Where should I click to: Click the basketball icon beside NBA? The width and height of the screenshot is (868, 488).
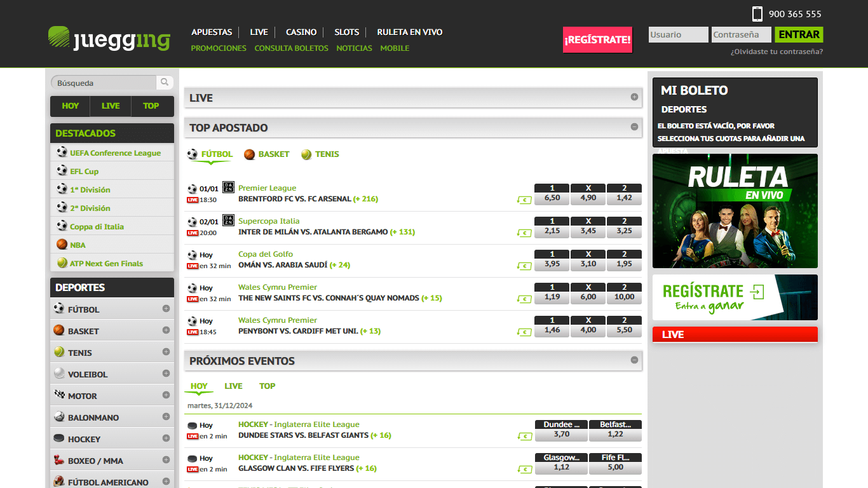point(62,245)
